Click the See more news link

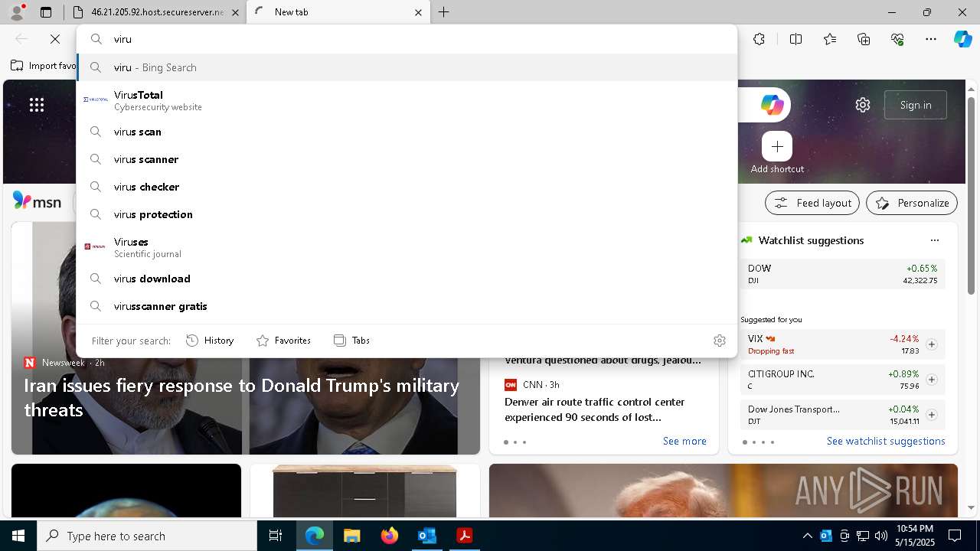[684, 441]
